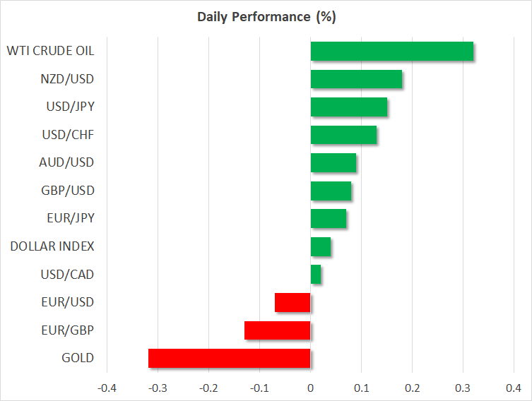This screenshot has width=532, height=401.
Task: Select the DOLLAR INDEX label text
Action: click(52, 246)
